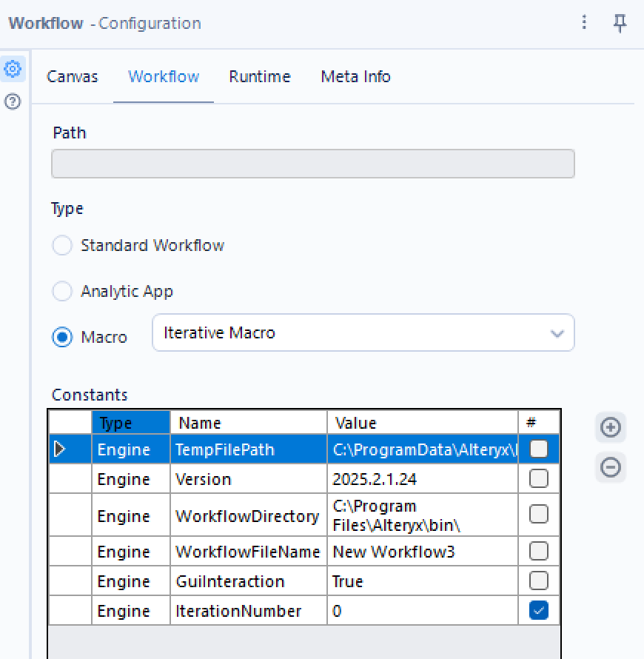Image resolution: width=644 pixels, height=659 pixels.
Task: Remove constant with minus icon
Action: pyautogui.click(x=611, y=467)
